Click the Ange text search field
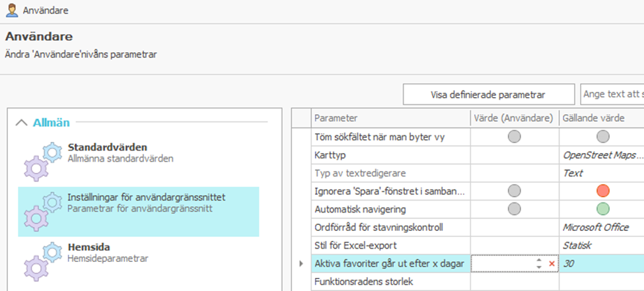The height and width of the screenshot is (291, 644). [612, 94]
